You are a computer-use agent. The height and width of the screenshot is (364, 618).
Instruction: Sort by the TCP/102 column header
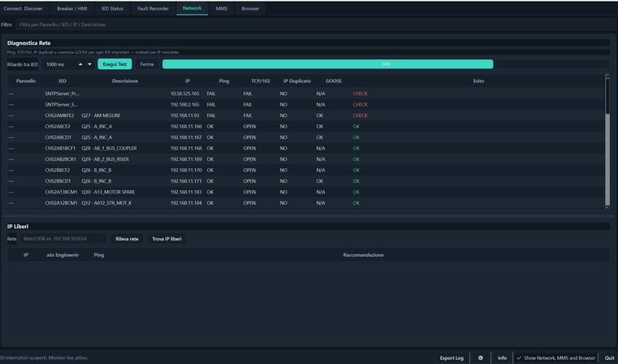point(260,81)
